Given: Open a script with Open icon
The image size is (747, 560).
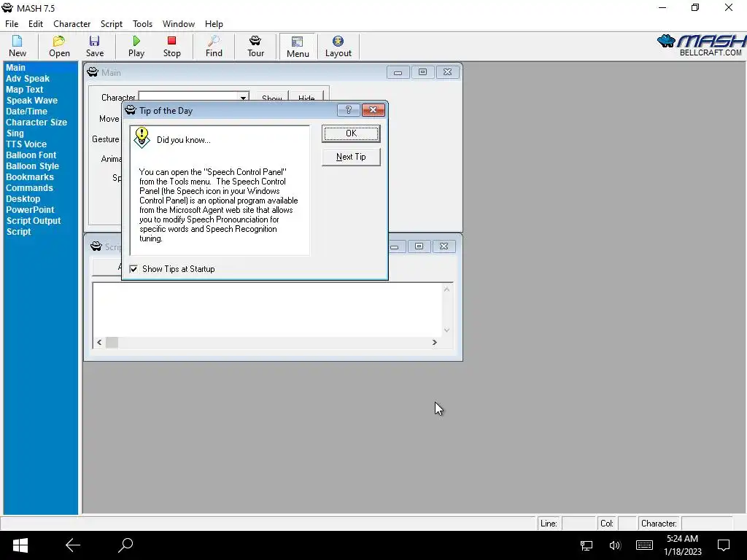Looking at the screenshot, I should [x=59, y=46].
